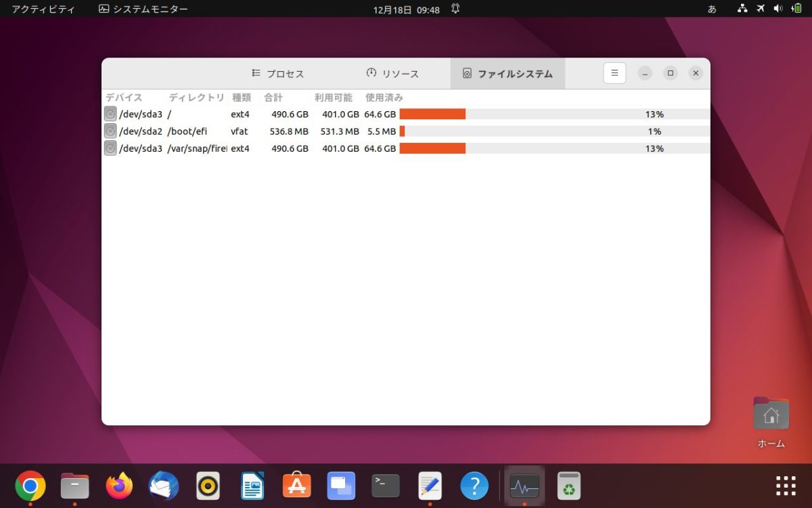The height and width of the screenshot is (508, 812).
Task: Open Rhythmbox music player from dock
Action: point(208,486)
